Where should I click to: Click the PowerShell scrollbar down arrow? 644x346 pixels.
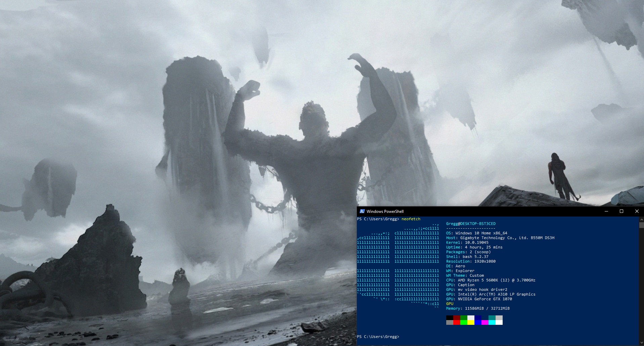(641, 343)
